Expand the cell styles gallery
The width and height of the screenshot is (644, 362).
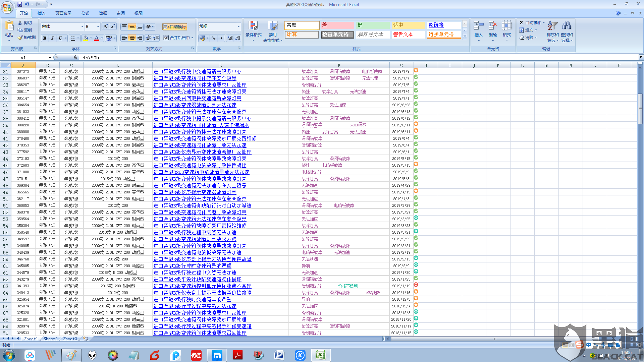coord(465,37)
